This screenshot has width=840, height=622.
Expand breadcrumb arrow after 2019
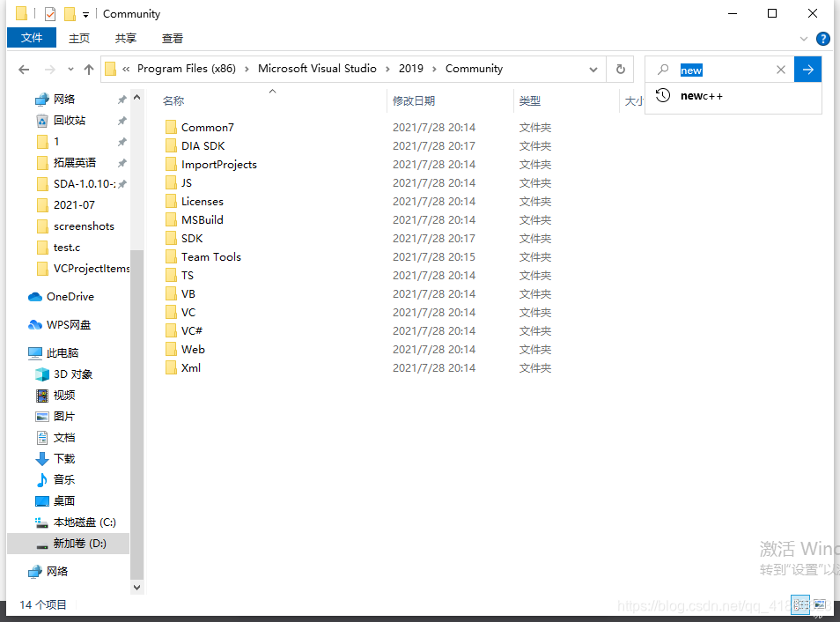(x=434, y=70)
